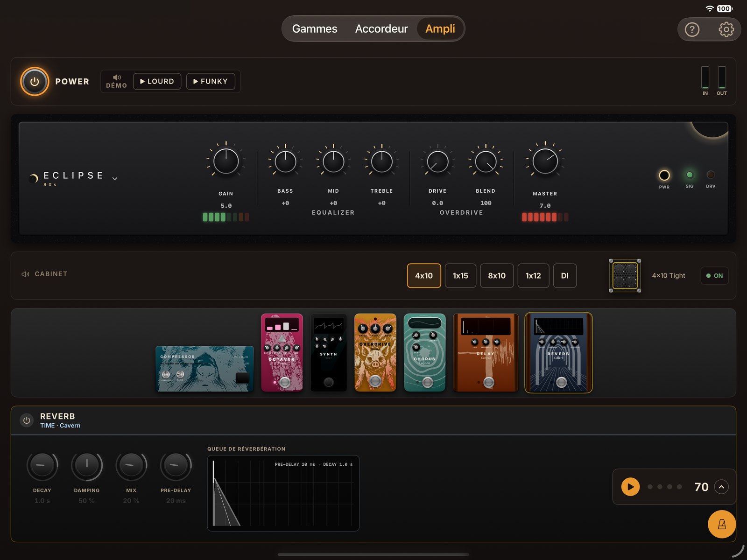Click the MASTER value 7.0
Screen dimensions: 747x560
(545, 206)
